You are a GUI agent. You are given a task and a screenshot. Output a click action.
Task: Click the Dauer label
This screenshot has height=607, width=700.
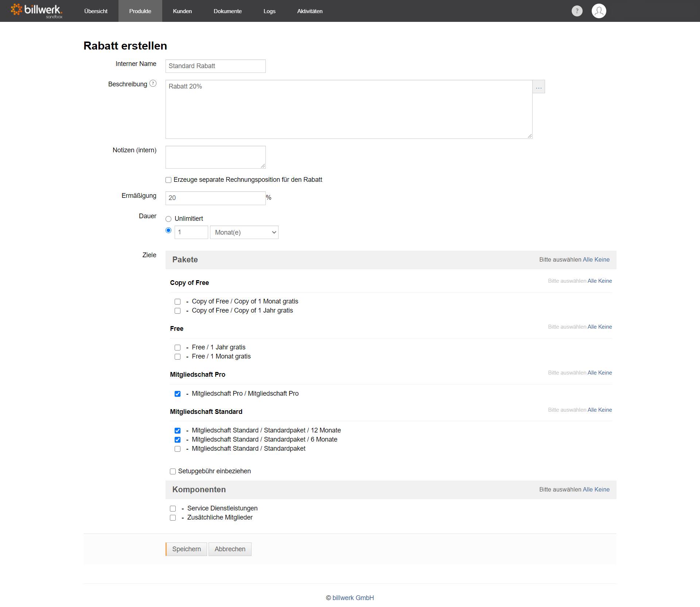[147, 216]
